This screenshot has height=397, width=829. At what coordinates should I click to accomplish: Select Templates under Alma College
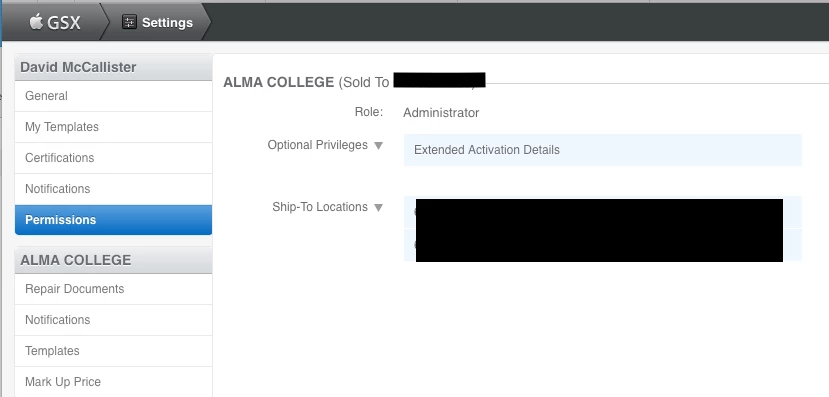pyautogui.click(x=113, y=351)
